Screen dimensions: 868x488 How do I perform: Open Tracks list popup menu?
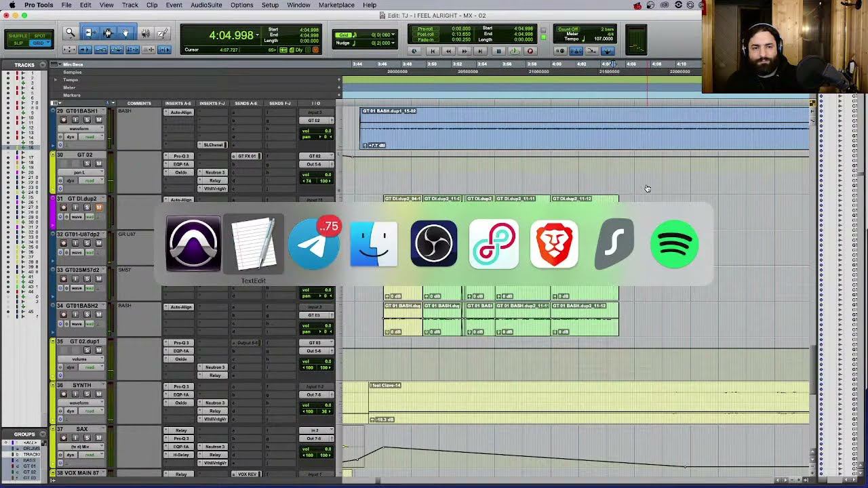43,65
